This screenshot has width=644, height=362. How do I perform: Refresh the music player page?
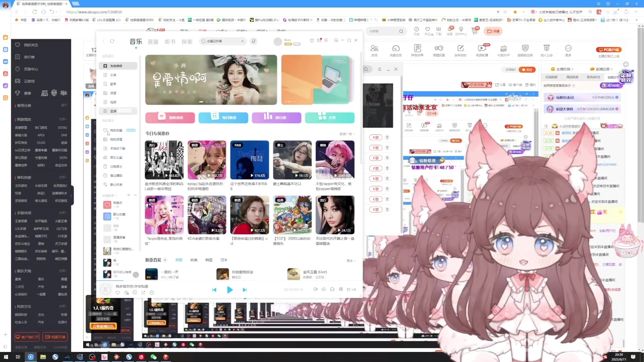point(112,41)
